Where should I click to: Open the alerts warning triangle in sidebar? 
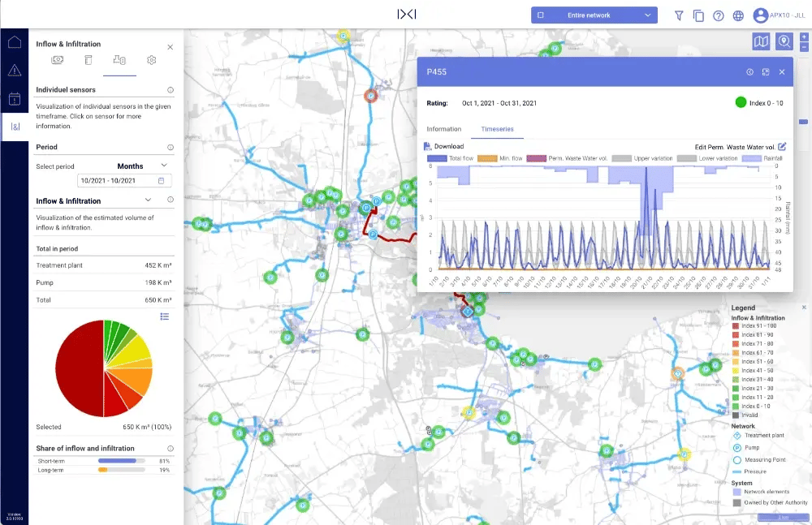(x=15, y=70)
